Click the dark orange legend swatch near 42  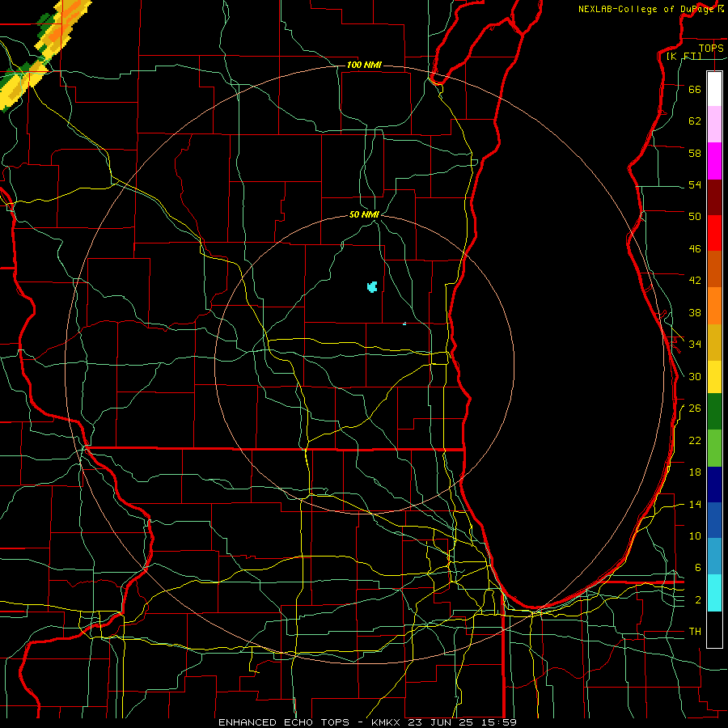[x=714, y=269]
